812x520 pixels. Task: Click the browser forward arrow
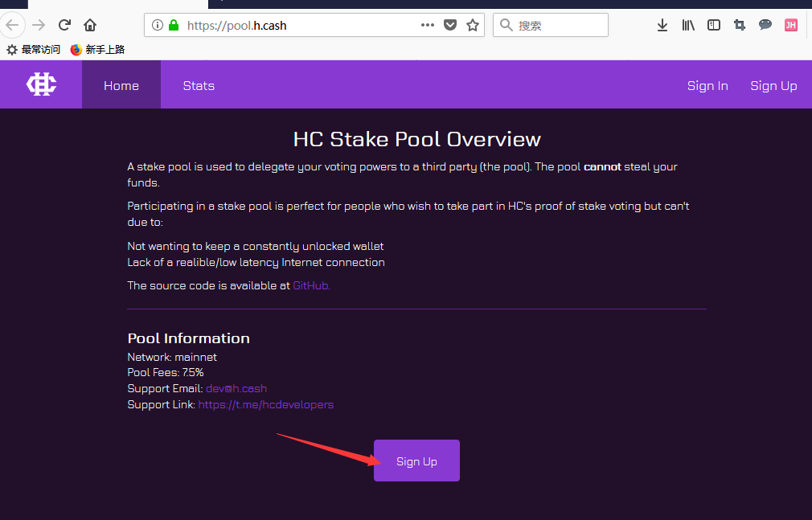pyautogui.click(x=39, y=25)
